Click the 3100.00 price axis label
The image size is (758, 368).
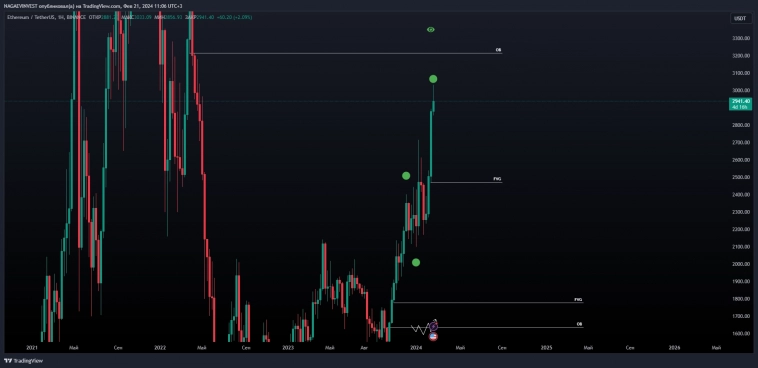[x=741, y=73]
